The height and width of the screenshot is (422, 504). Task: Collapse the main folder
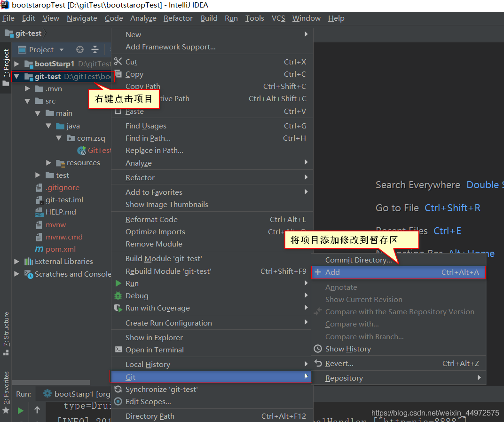pyautogui.click(x=38, y=113)
